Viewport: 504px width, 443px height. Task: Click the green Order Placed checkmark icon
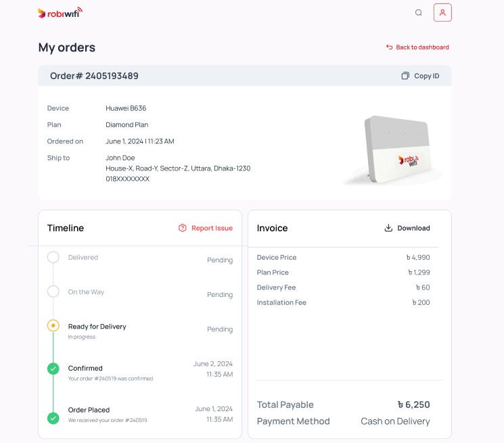tap(53, 418)
